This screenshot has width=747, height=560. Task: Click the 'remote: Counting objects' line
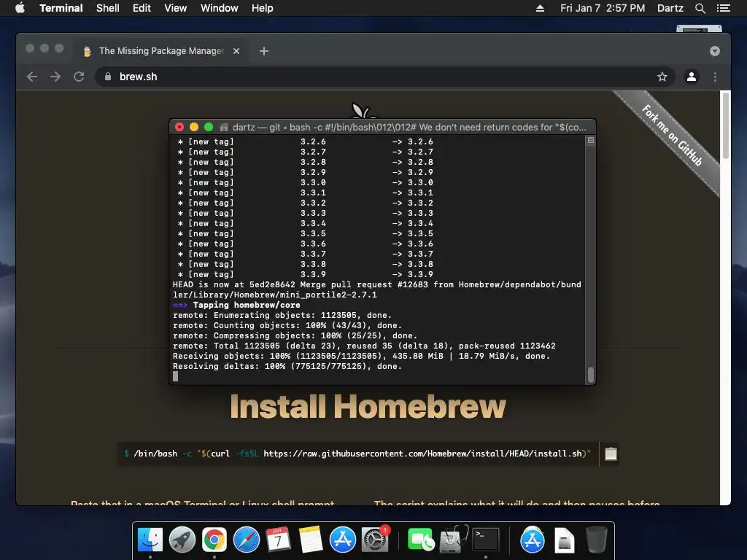(x=287, y=326)
